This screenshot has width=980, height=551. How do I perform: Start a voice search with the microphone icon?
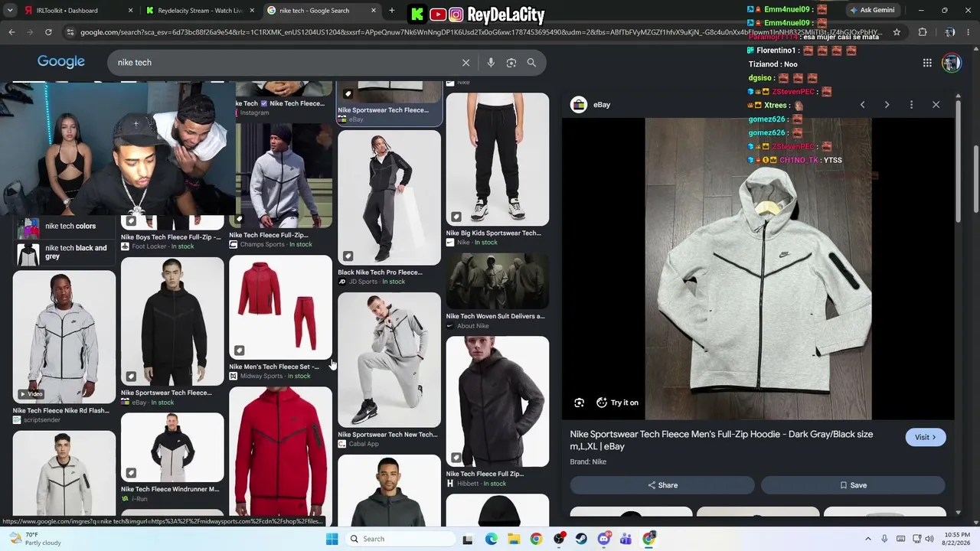[491, 63]
